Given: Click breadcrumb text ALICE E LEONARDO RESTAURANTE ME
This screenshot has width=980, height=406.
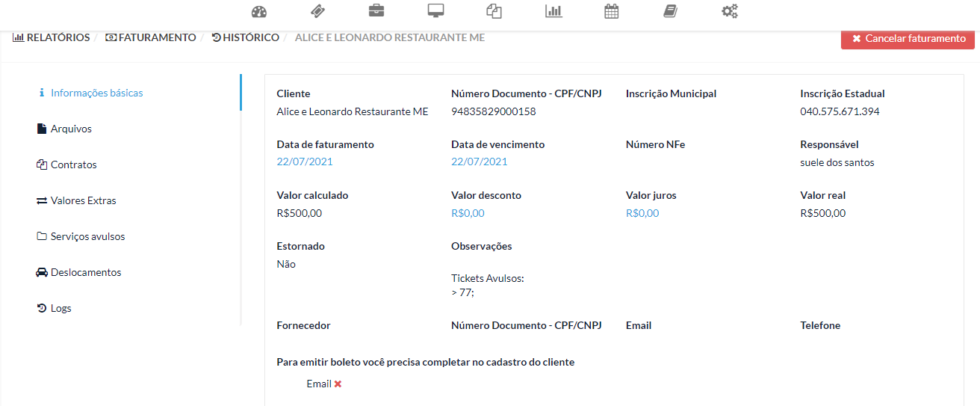Looking at the screenshot, I should pos(390,37).
